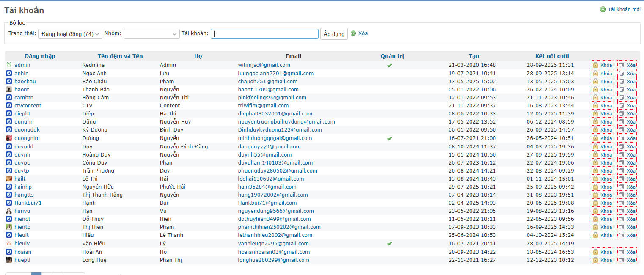
Task: Click the trash icon in duynh row
Action: click(622, 155)
